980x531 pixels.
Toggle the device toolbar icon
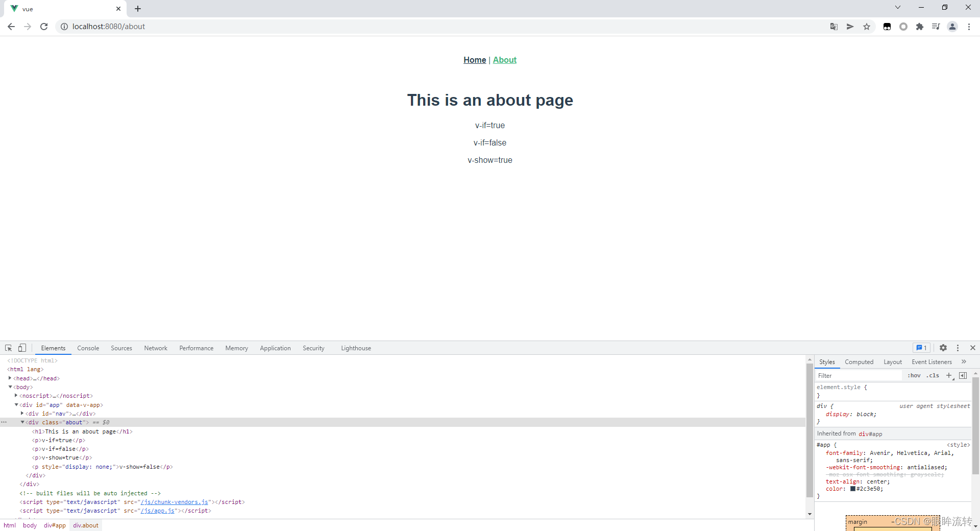[22, 348]
